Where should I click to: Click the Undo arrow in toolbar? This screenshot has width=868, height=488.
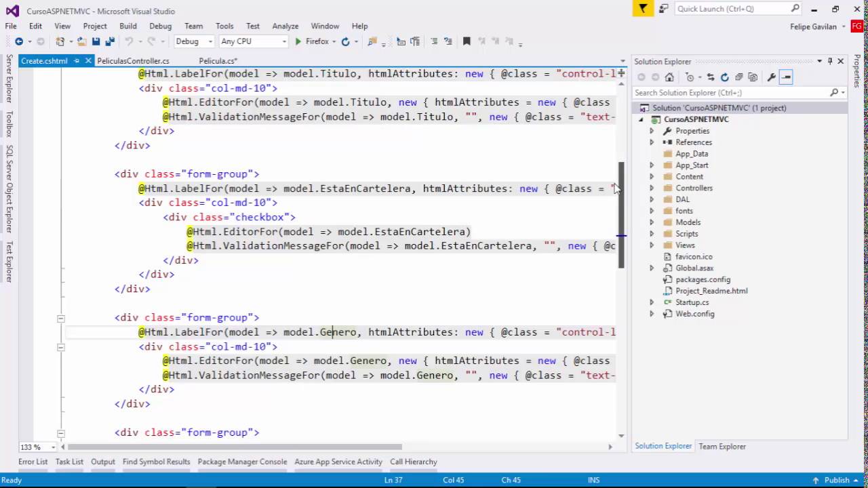point(128,41)
